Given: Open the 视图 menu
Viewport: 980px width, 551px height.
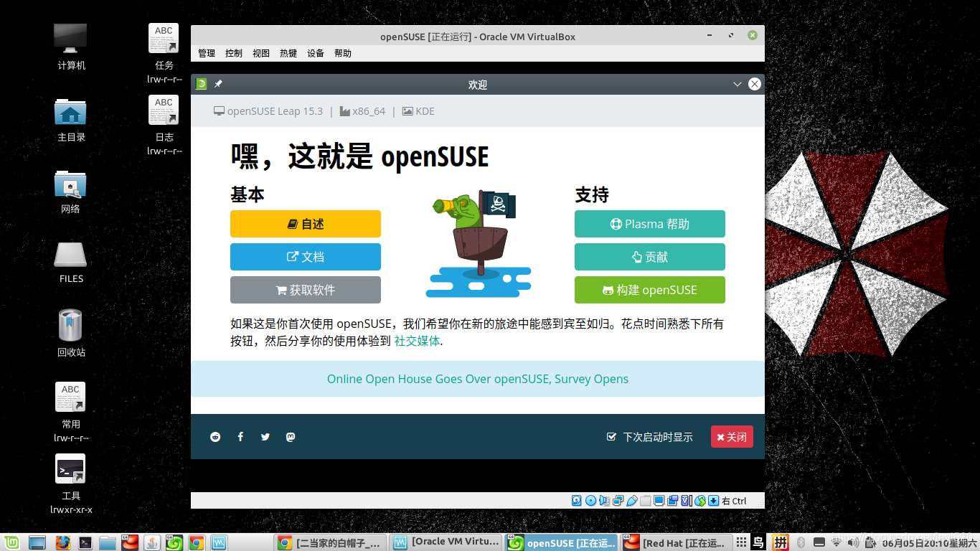Looking at the screenshot, I should click(261, 53).
